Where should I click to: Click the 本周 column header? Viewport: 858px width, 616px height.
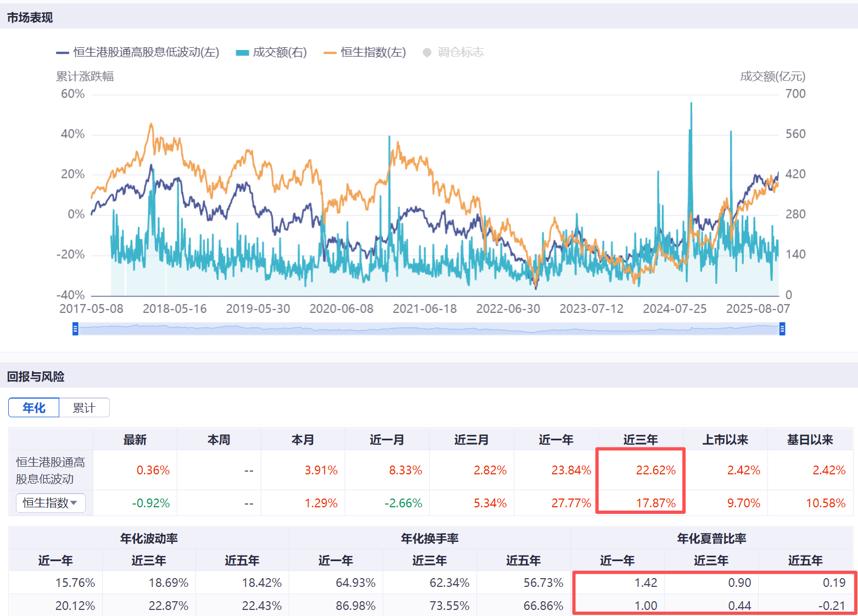click(219, 440)
